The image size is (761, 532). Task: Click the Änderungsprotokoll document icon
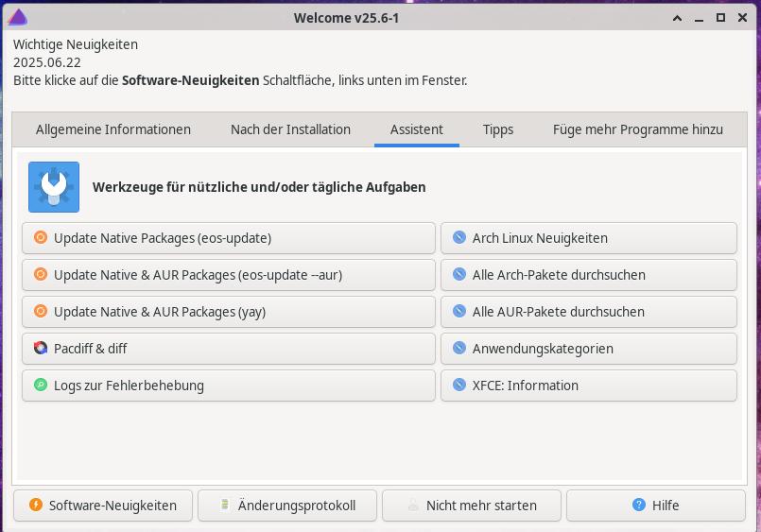(225, 506)
